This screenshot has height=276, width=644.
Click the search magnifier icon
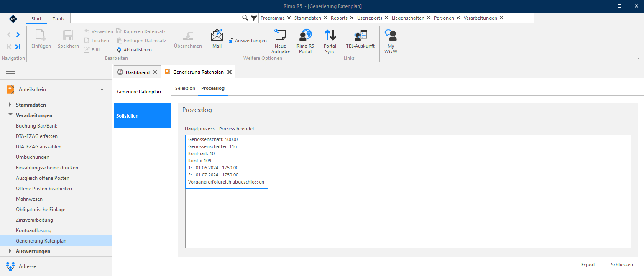245,18
